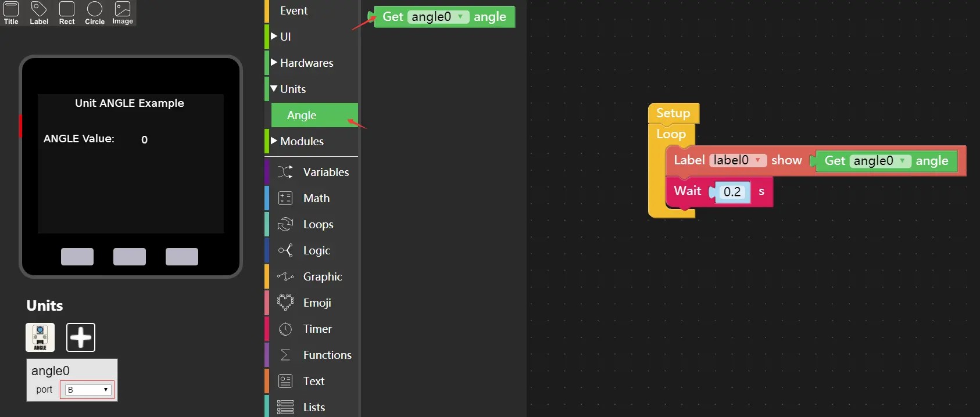Open the Emoji block category
The image size is (980, 417).
tap(317, 303)
